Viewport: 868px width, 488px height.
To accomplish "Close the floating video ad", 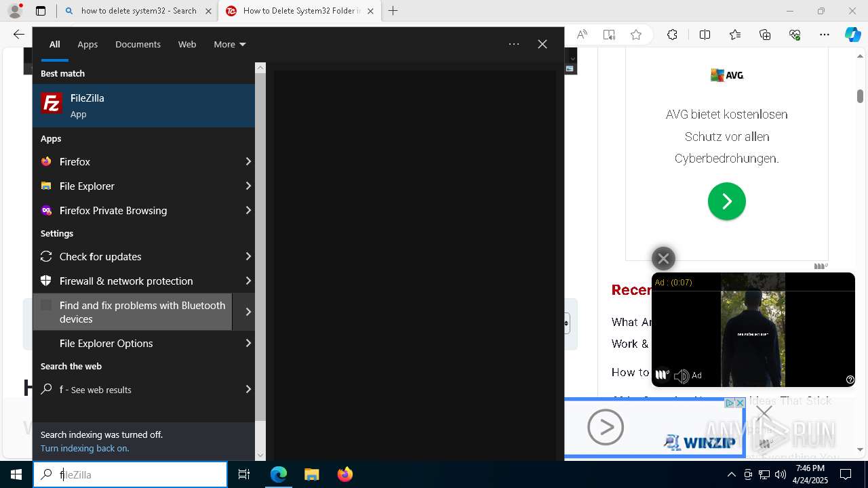I will [663, 258].
